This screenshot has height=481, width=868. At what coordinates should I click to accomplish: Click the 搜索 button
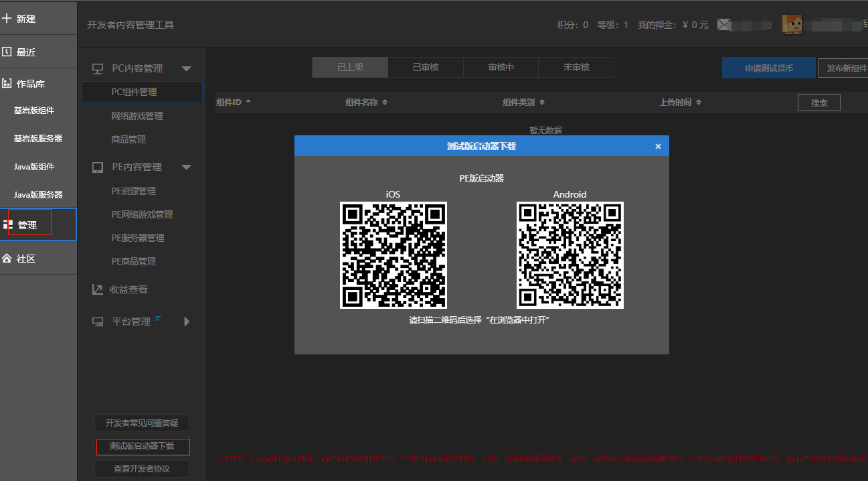[x=819, y=103]
